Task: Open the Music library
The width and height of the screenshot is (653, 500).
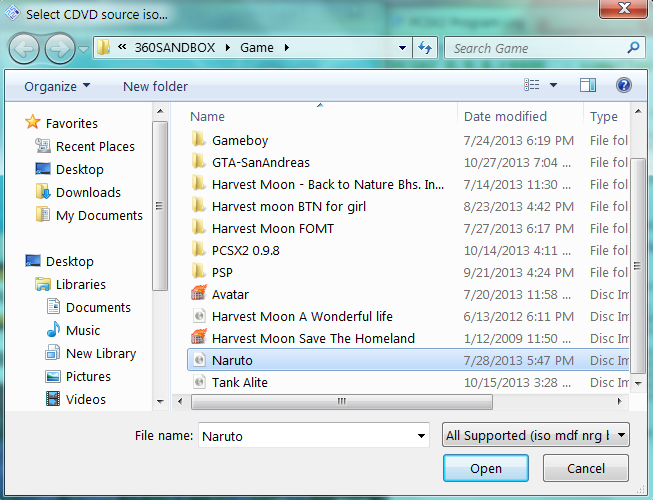Action: click(x=83, y=331)
